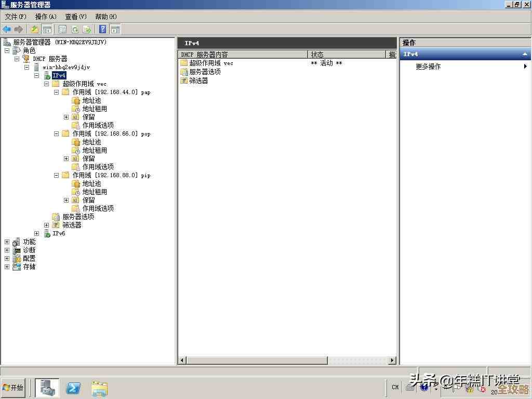The image size is (532, 399).
Task: Toggle the show/hide action pane toolbar button
Action: [115, 30]
